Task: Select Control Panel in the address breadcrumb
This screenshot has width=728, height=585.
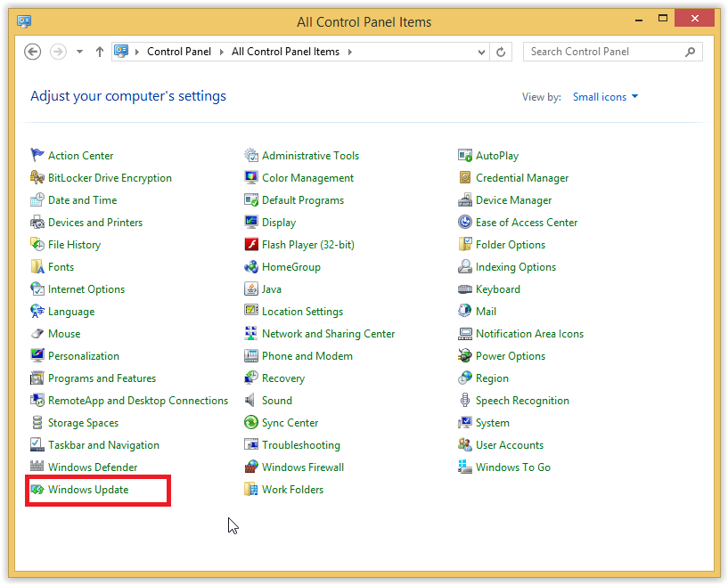Action: coord(179,52)
